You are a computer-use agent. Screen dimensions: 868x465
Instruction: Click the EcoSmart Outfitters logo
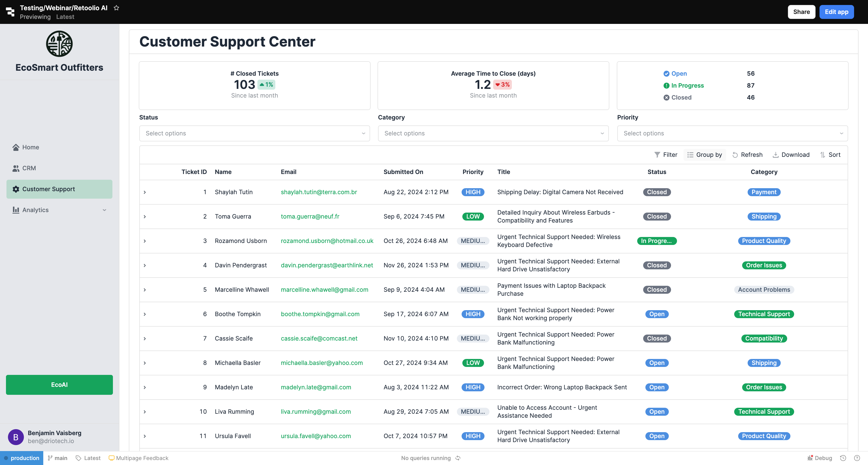59,44
